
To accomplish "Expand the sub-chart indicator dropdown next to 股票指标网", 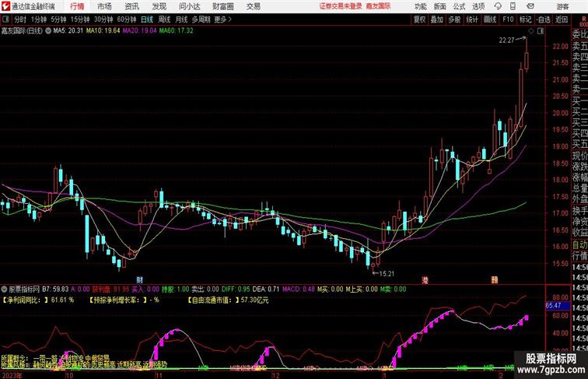I will coord(4,290).
